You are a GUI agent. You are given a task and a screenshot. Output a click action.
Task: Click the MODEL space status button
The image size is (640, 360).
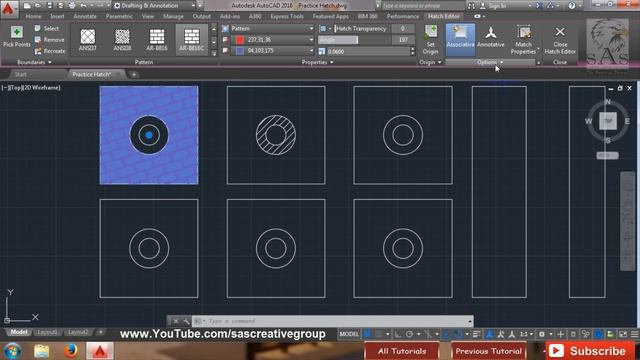[x=349, y=334]
